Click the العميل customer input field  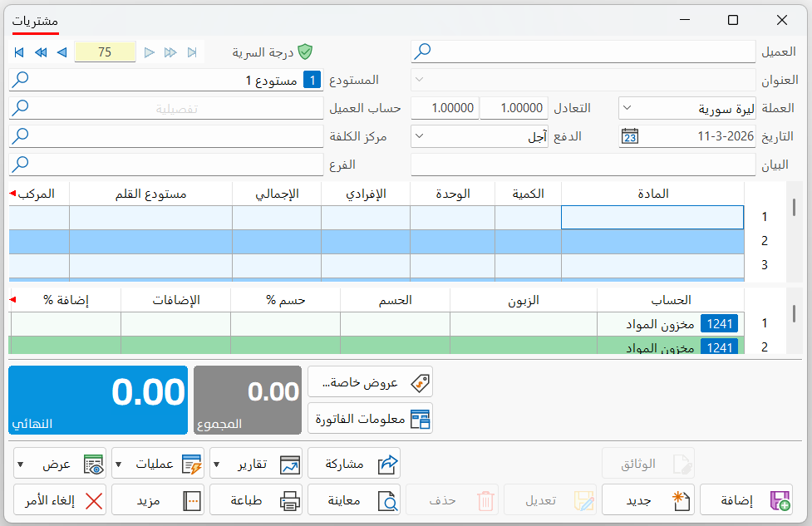pos(583,52)
